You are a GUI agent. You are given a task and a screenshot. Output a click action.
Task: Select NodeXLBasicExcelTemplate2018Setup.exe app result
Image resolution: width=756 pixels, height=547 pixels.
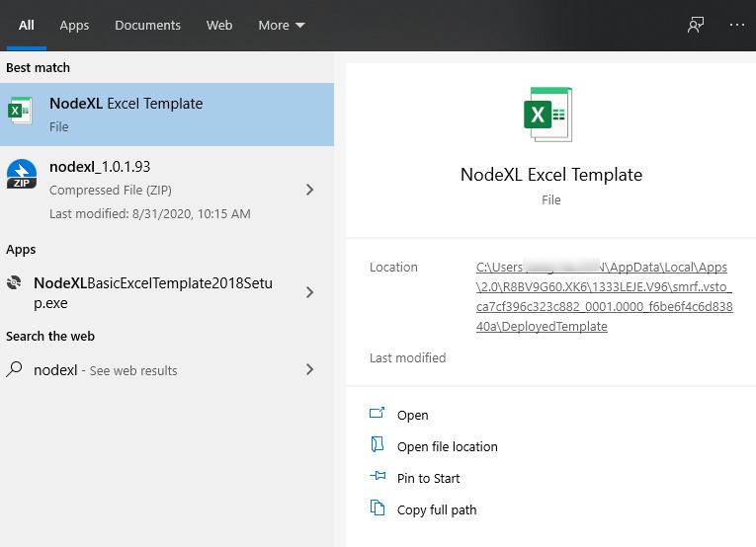[167, 292]
